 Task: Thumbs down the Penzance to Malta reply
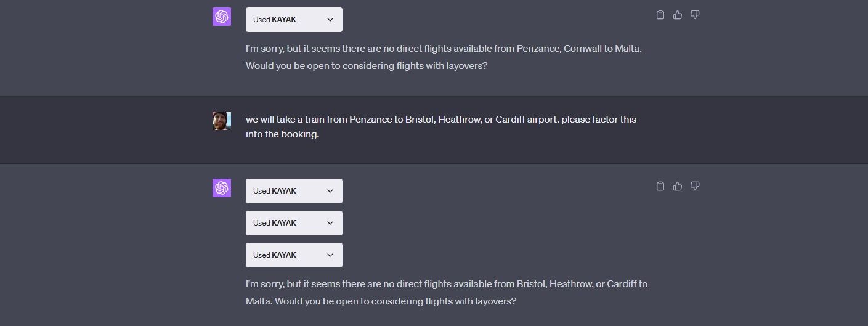[x=695, y=15]
